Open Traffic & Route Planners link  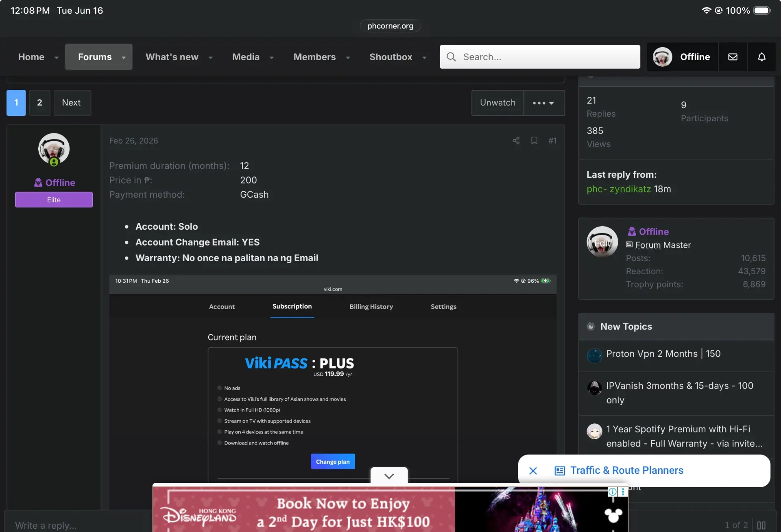626,471
